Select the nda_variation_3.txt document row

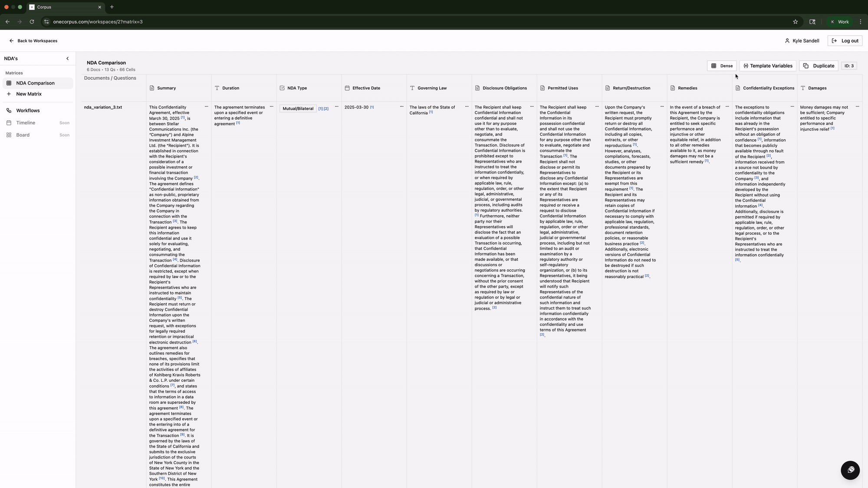[x=103, y=107]
